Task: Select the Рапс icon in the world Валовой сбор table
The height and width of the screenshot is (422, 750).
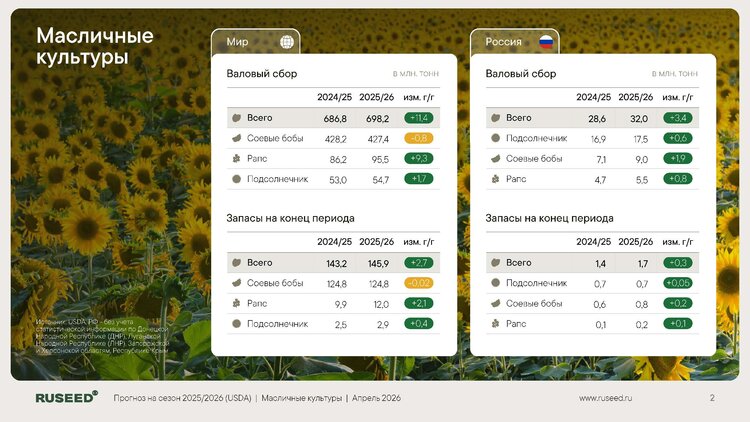Action: (235, 159)
